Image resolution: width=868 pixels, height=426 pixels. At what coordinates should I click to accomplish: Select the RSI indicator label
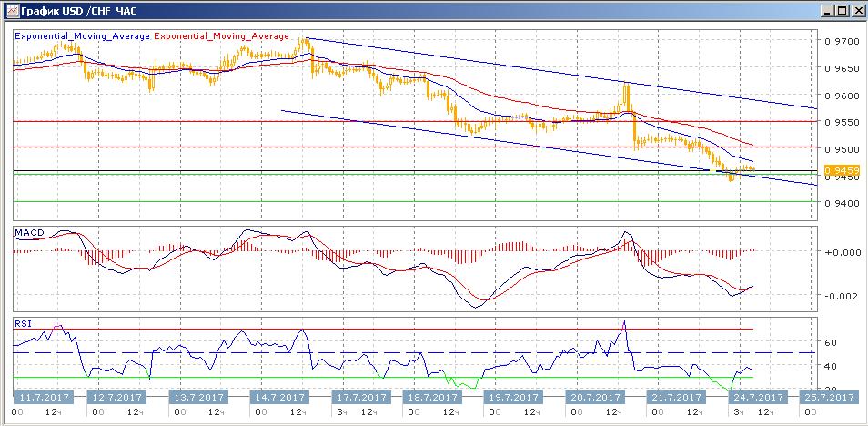point(22,322)
